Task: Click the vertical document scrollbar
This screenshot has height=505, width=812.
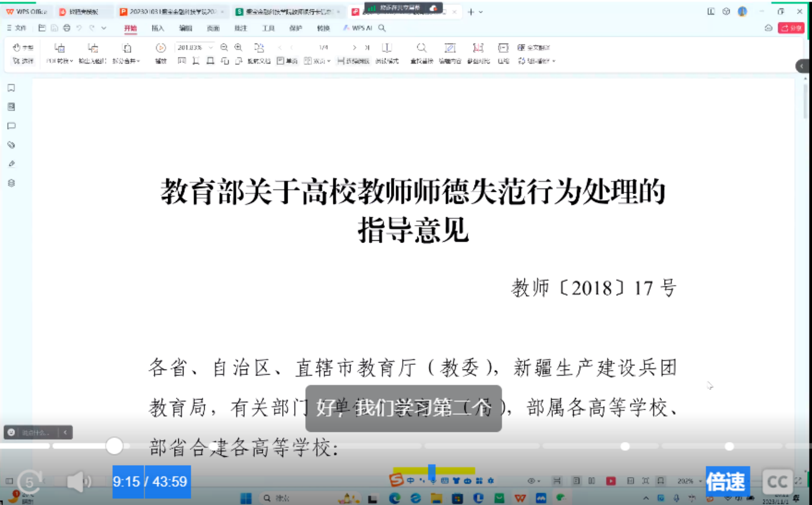Action: pos(806,101)
